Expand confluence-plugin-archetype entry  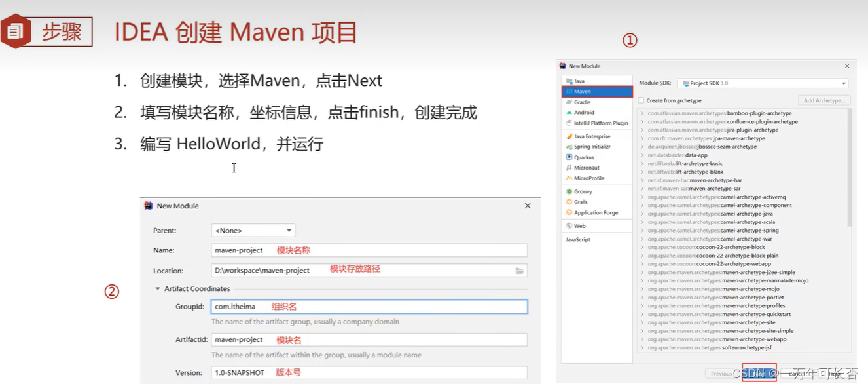click(x=642, y=122)
